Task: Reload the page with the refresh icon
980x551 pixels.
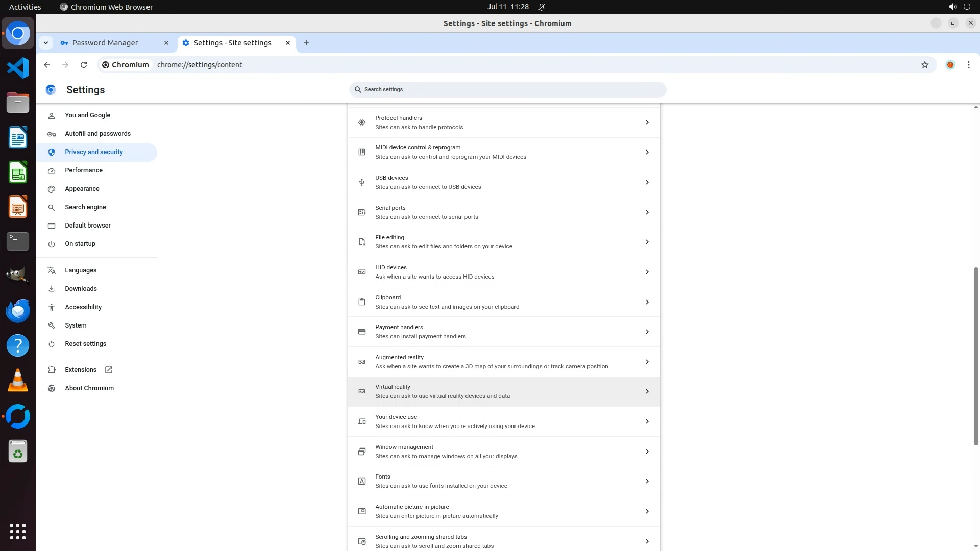Action: tap(84, 65)
